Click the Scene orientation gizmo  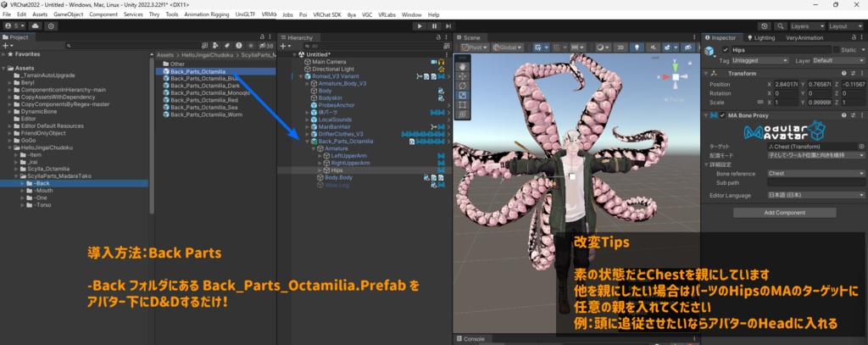[x=676, y=76]
